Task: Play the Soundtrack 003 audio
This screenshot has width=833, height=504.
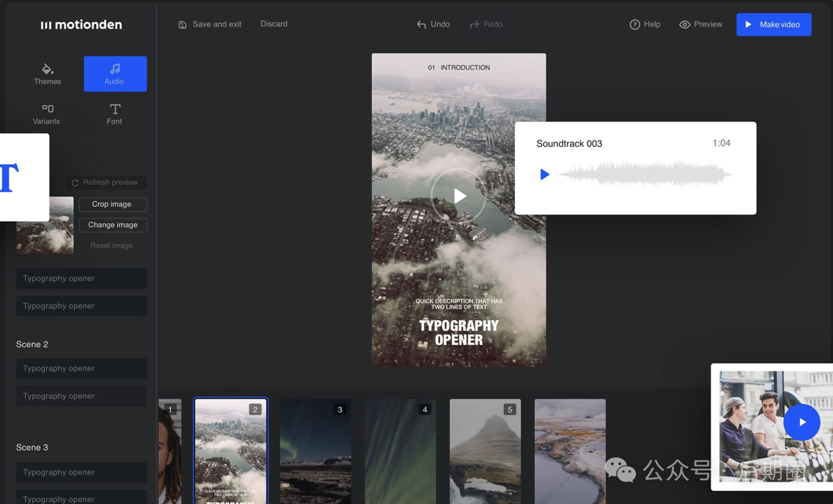Action: click(x=544, y=174)
